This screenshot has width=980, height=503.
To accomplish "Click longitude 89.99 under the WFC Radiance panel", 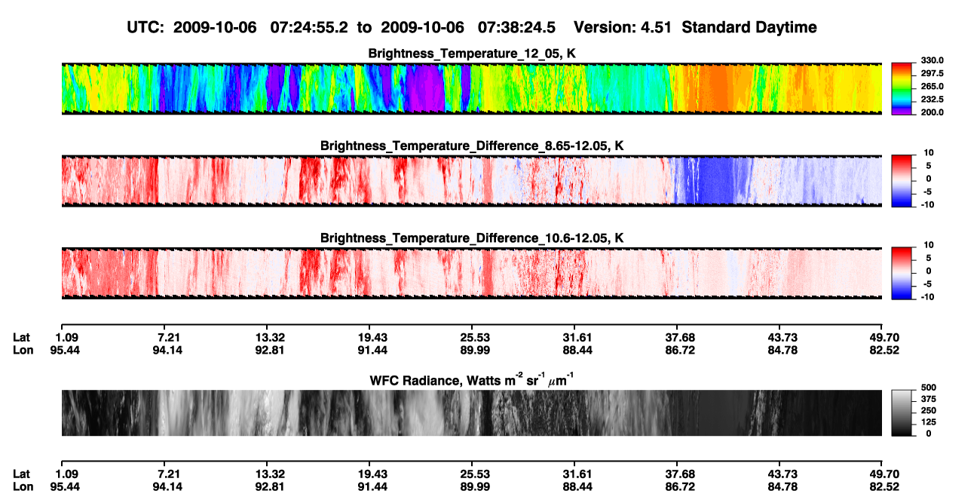I will 476,486.
